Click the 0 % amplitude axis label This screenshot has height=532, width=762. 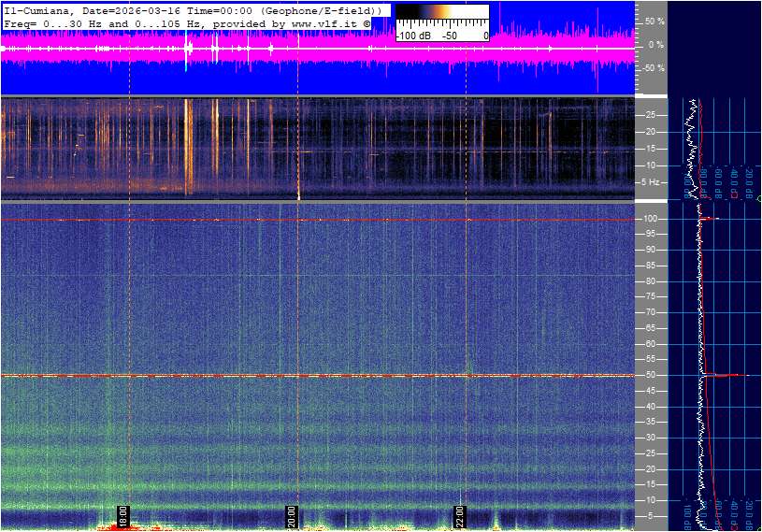tap(655, 44)
